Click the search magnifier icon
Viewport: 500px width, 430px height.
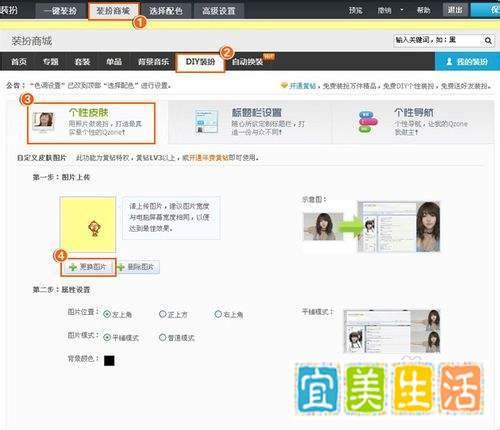488,40
